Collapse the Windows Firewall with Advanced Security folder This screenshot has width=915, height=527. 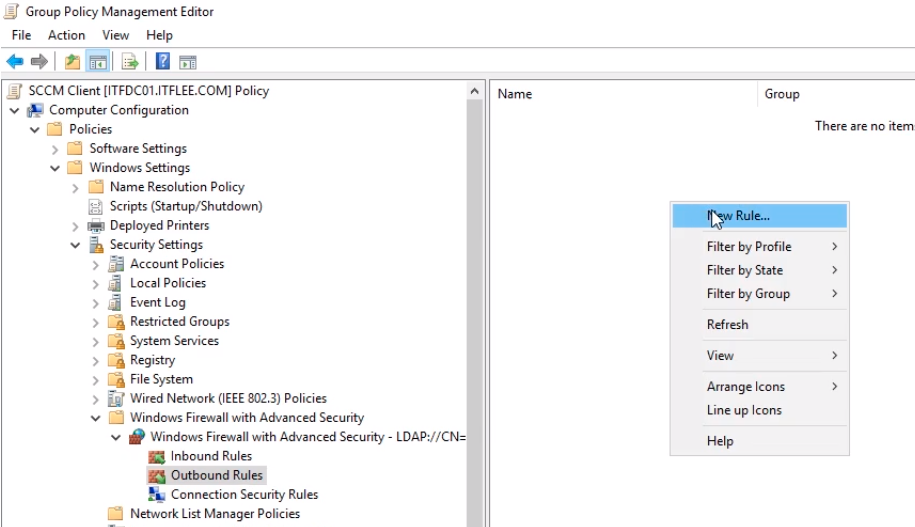pyautogui.click(x=96, y=418)
